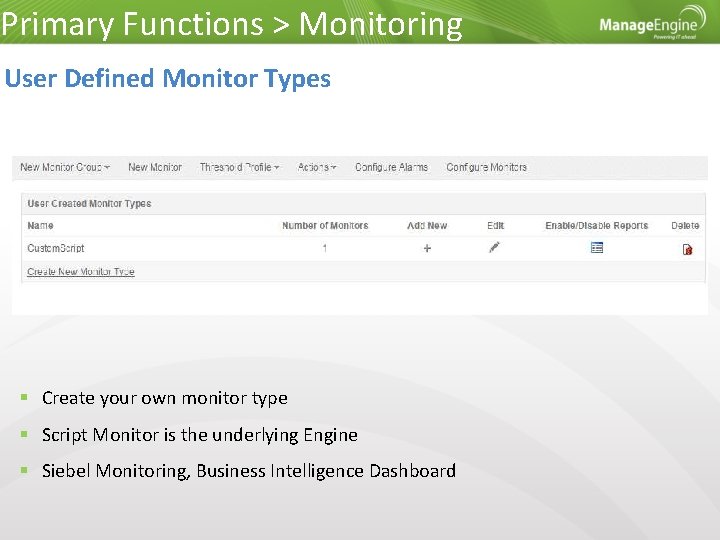This screenshot has height=540, width=720.
Task: Click the red Delete icon for CustomScript
Action: click(687, 249)
